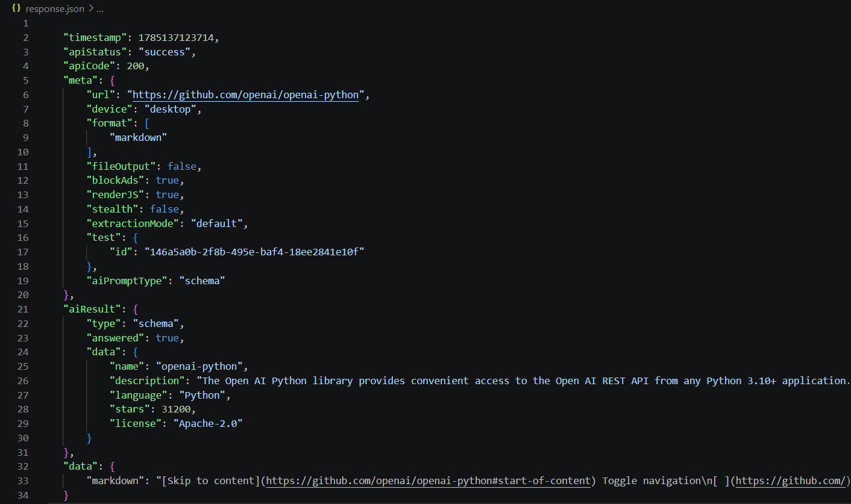Click the "timestamp" key

(95, 37)
